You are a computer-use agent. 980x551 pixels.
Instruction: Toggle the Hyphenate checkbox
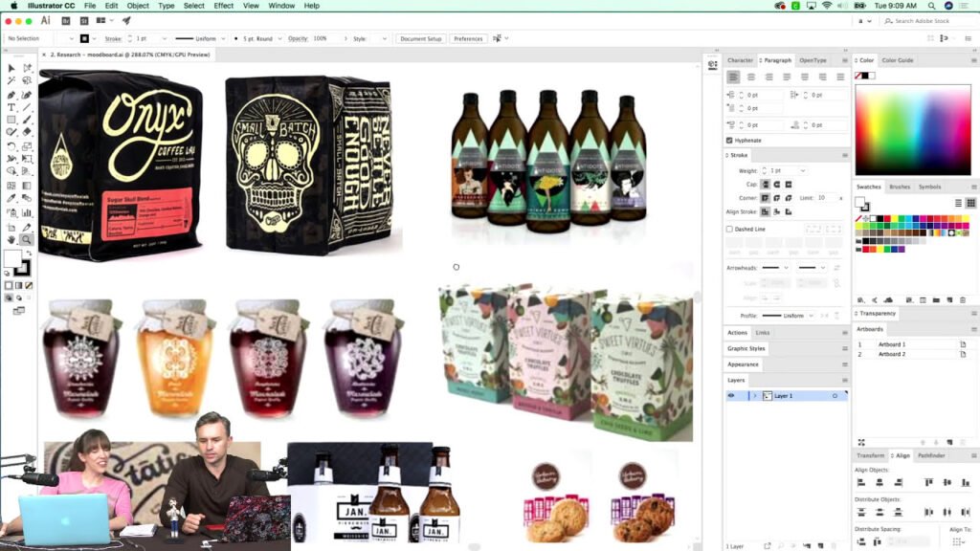coord(729,140)
